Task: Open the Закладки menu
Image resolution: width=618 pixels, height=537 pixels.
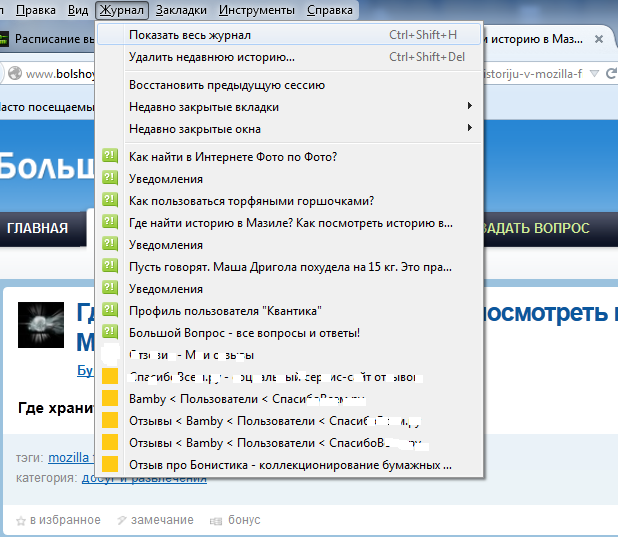Action: click(x=181, y=10)
